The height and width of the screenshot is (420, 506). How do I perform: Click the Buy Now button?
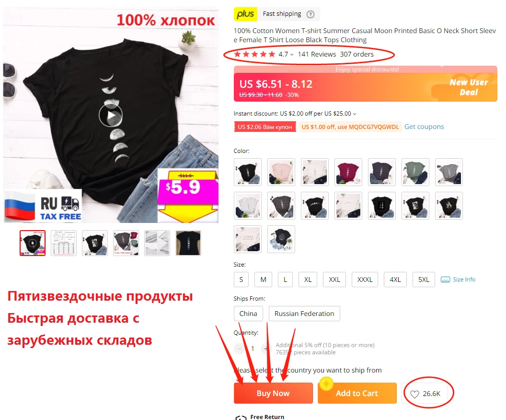pyautogui.click(x=273, y=393)
